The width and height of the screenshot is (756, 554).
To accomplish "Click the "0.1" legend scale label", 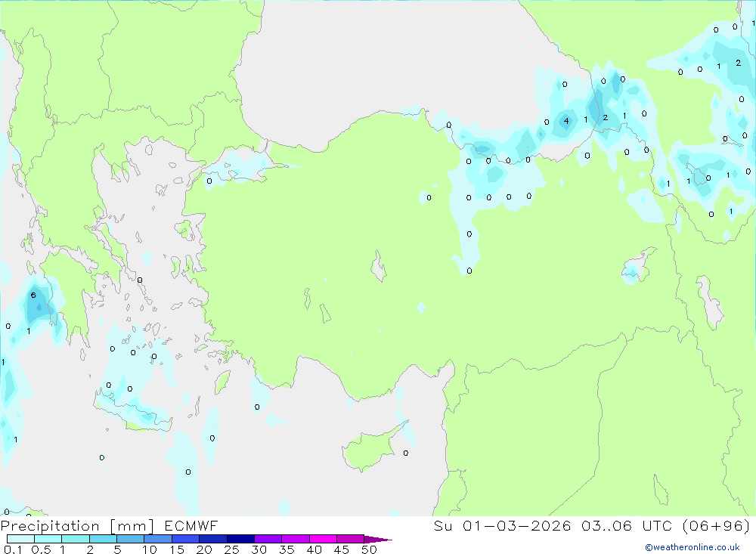I will click(13, 549).
